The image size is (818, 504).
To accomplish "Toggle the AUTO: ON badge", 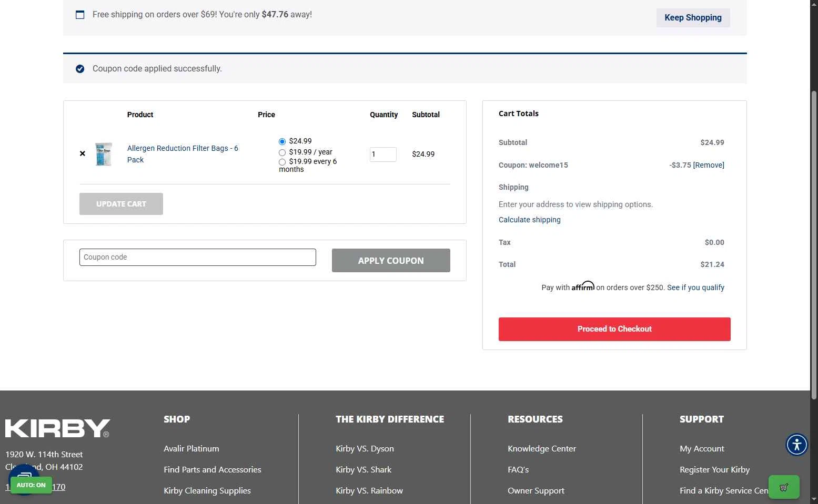I will [x=31, y=485].
